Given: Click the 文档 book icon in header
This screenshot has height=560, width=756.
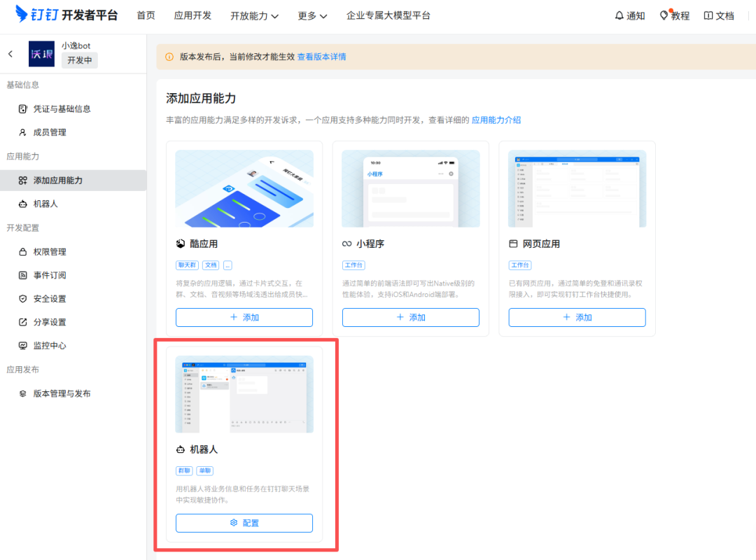Looking at the screenshot, I should click(708, 15).
